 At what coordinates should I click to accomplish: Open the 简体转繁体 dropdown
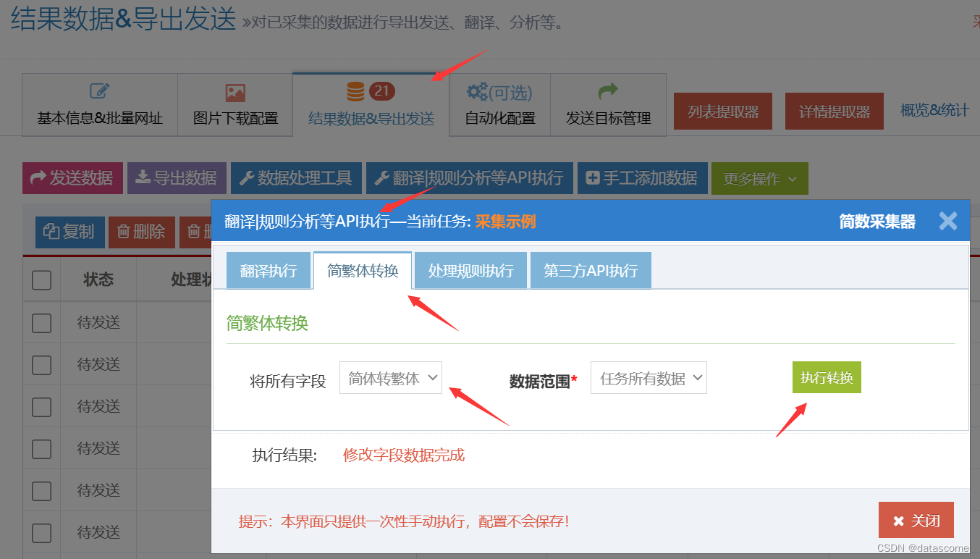pyautogui.click(x=391, y=378)
